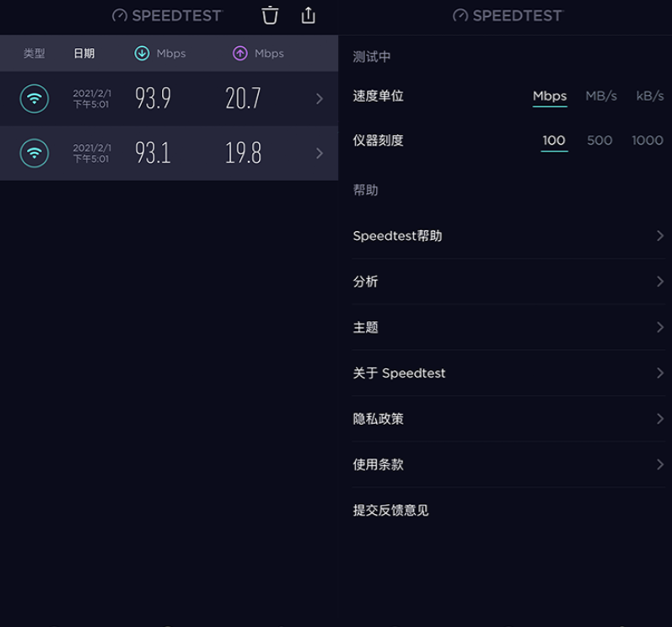The height and width of the screenshot is (627, 672).
Task: Expand chevron next to 关于 Speedtest
Action: (x=660, y=373)
